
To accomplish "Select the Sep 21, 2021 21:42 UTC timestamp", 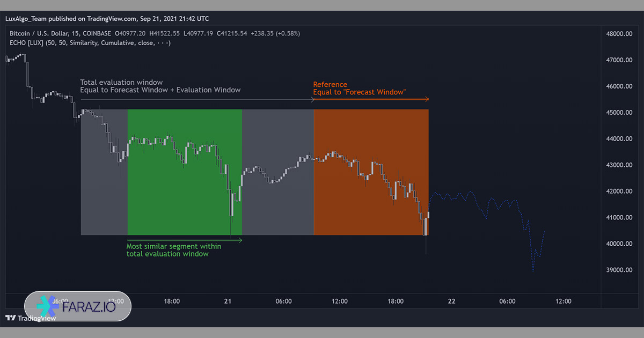I will (174, 18).
